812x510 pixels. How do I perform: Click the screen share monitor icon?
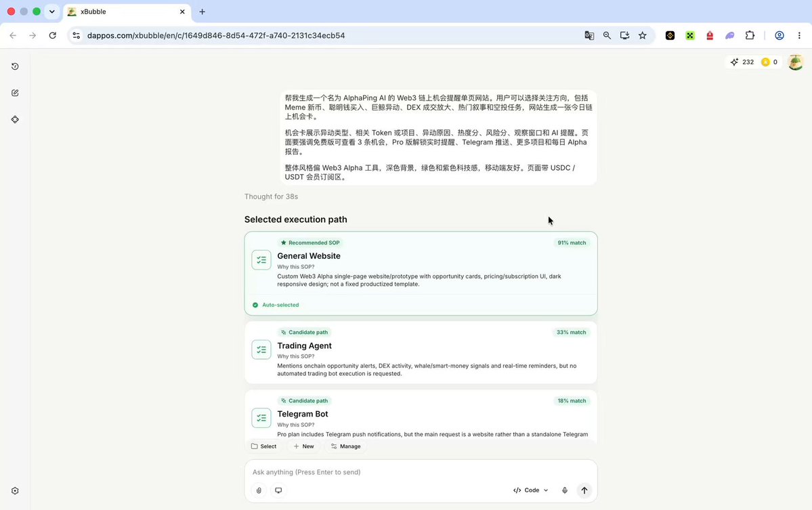point(278,490)
